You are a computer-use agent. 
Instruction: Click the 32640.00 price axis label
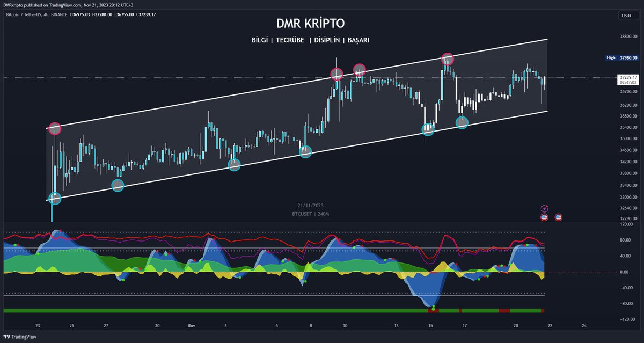point(629,208)
